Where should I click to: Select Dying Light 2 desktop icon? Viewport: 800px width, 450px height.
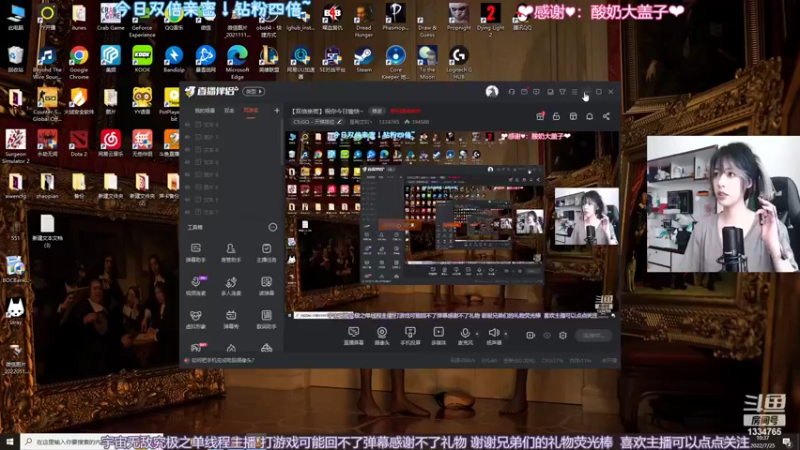(490, 20)
